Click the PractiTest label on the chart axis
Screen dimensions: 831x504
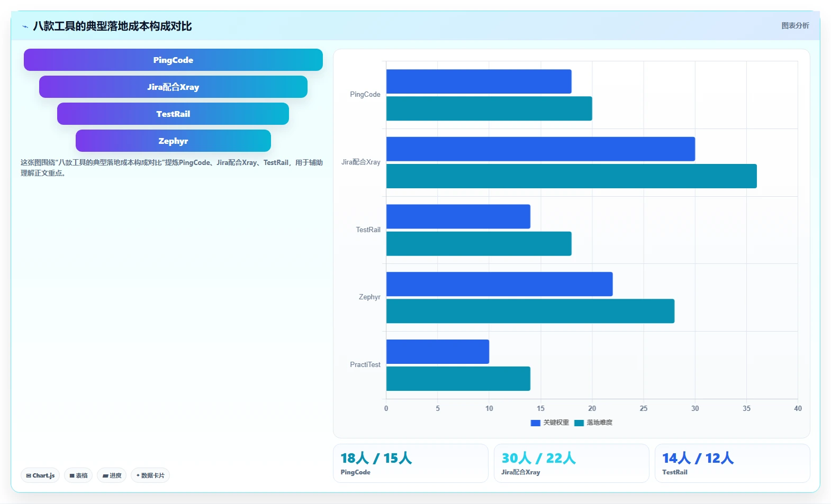[365, 365]
